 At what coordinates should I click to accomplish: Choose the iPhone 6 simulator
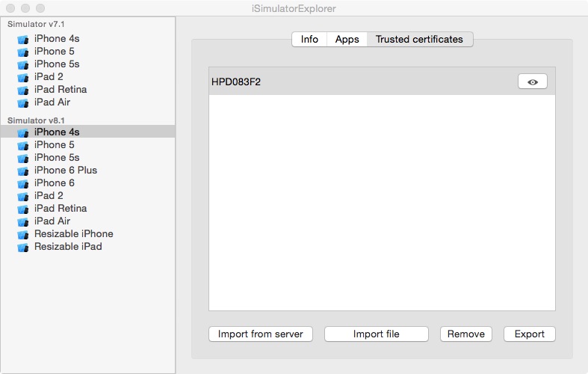(87, 183)
